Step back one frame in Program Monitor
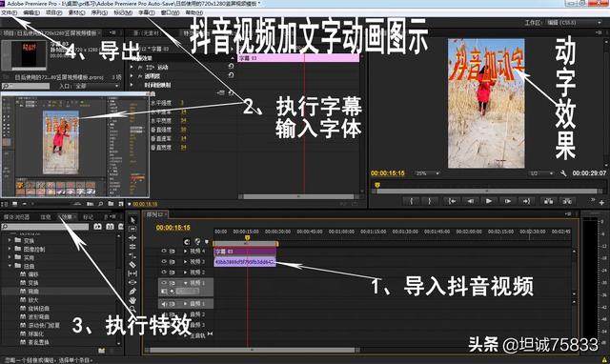Image resolution: width=610 pixels, height=364 pixels. pos(470,201)
